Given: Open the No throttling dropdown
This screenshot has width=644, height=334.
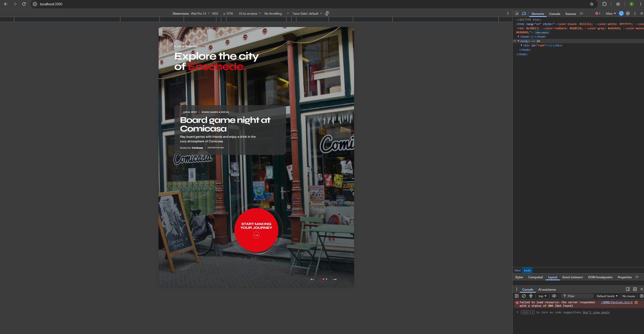Looking at the screenshot, I should pos(276,14).
